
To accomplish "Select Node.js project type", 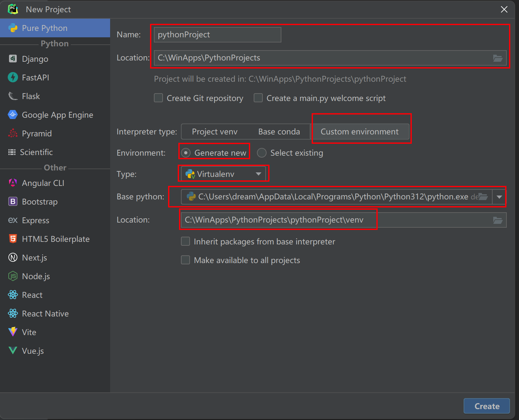I will (x=55, y=276).
